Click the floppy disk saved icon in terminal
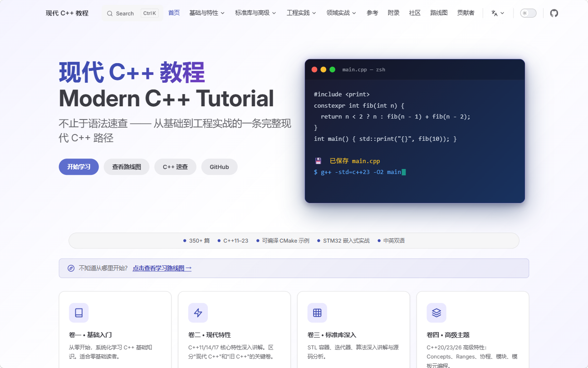The image size is (588, 368). click(x=318, y=161)
